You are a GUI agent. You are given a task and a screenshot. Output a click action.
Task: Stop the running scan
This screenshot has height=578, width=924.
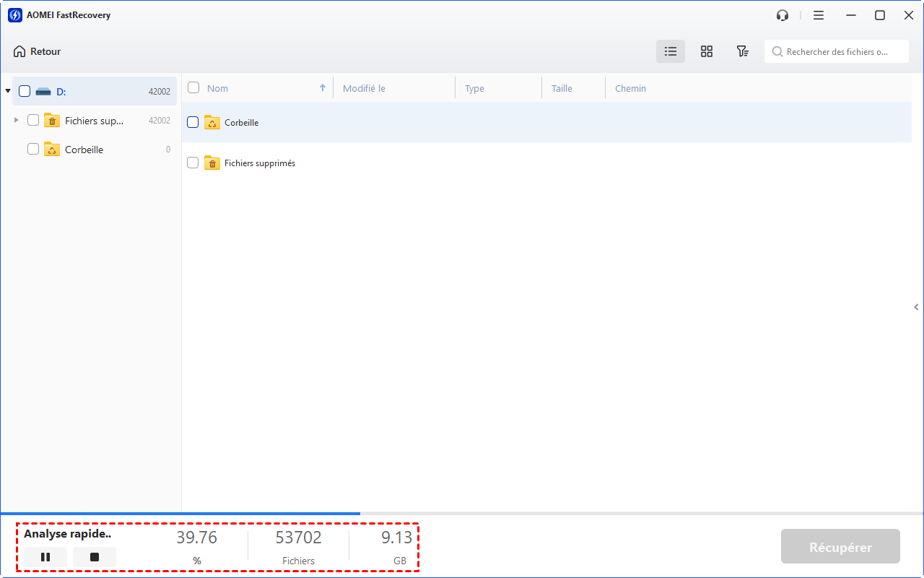point(95,557)
